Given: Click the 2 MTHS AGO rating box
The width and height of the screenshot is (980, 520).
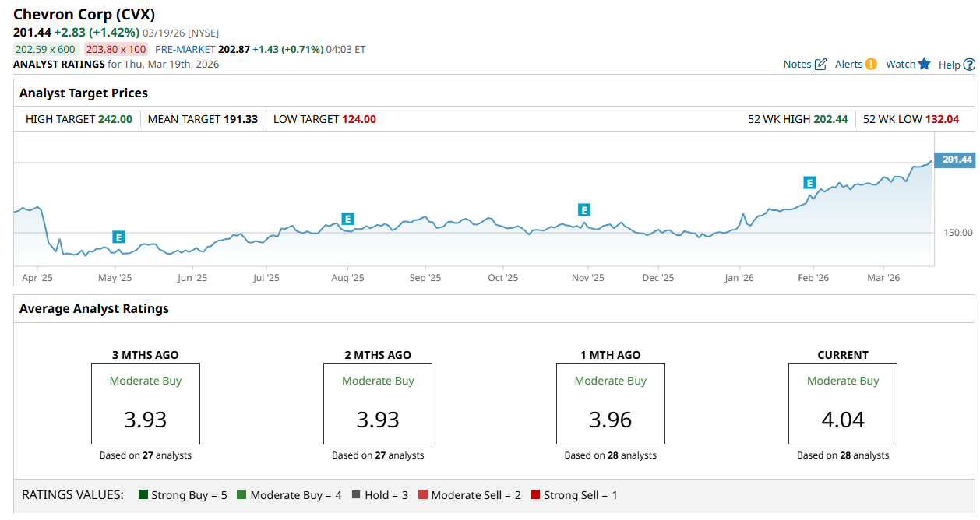Looking at the screenshot, I should point(378,403).
